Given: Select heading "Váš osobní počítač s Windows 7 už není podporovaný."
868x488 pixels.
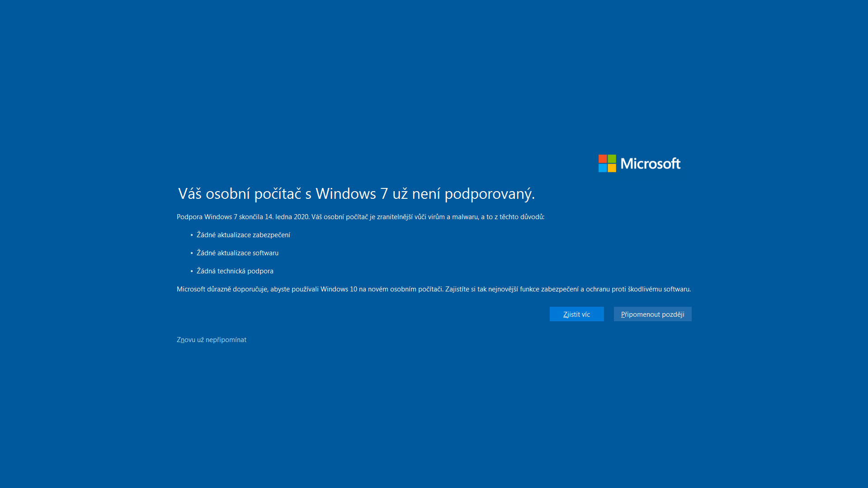Looking at the screenshot, I should pyautogui.click(x=356, y=194).
